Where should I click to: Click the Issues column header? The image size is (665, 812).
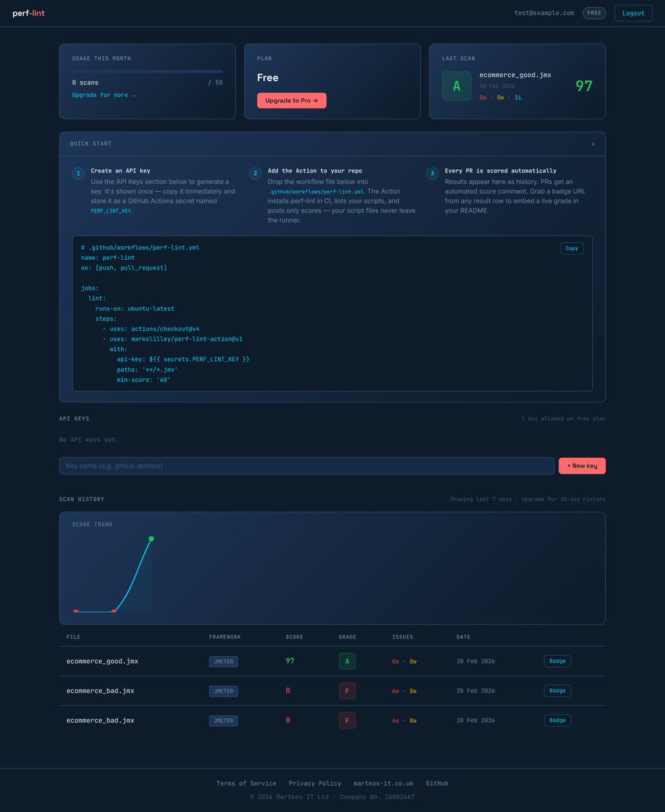403,637
